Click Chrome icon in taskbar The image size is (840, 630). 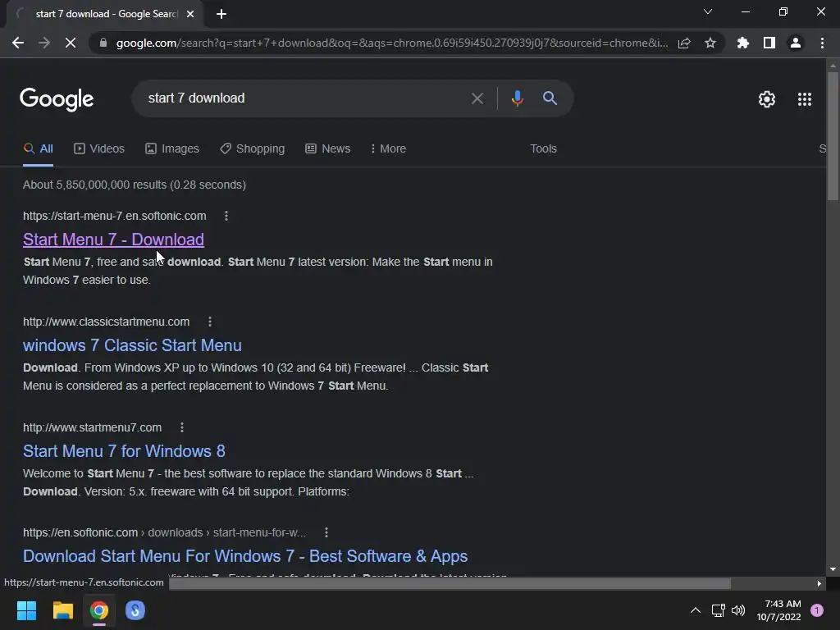point(99,610)
